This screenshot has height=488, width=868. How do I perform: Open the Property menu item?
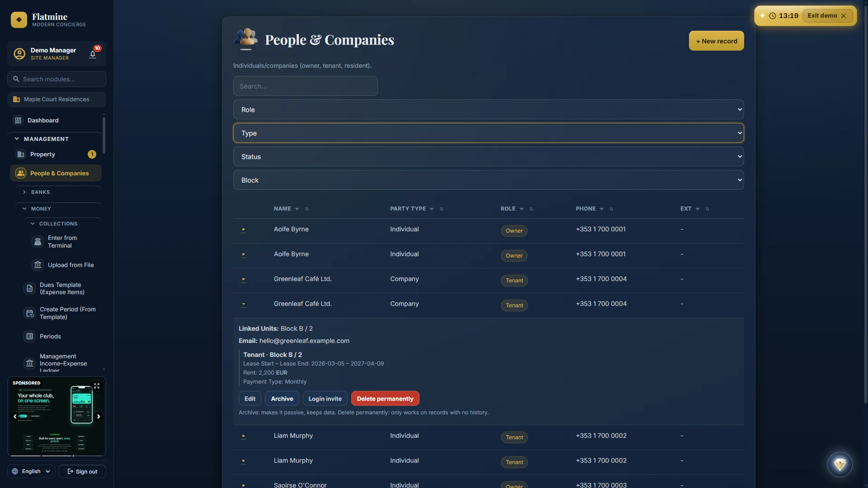pyautogui.click(x=56, y=155)
